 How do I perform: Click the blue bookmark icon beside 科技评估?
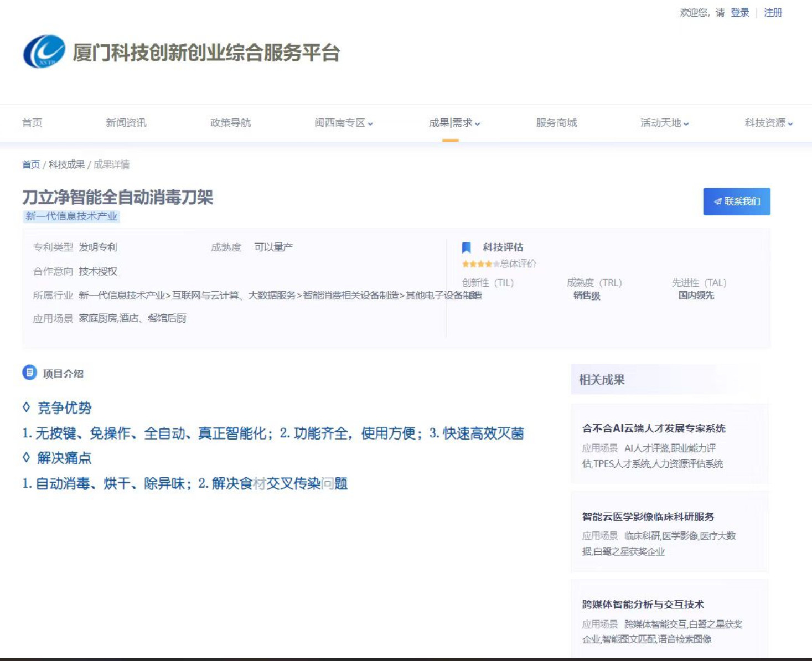[x=466, y=247]
